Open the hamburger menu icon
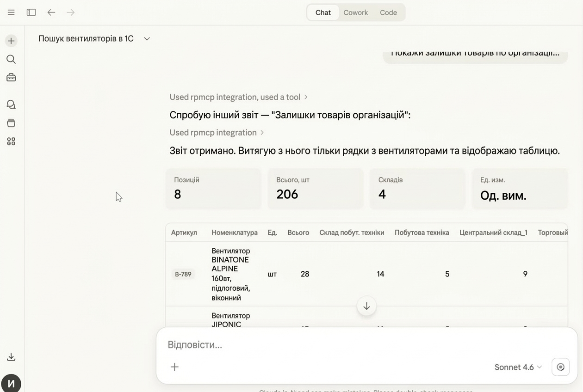This screenshot has height=392, width=583. [x=11, y=12]
